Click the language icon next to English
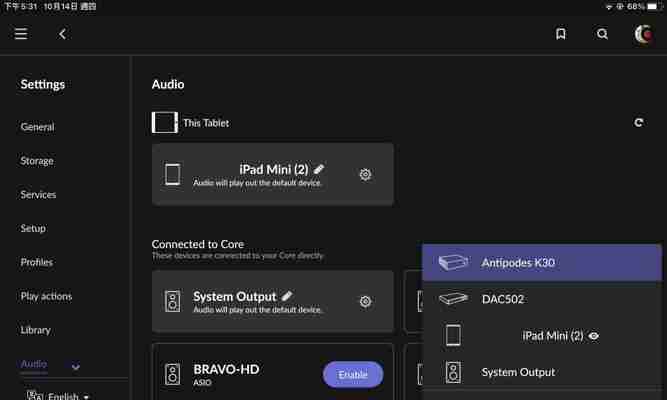The width and height of the screenshot is (667, 400). [34, 396]
